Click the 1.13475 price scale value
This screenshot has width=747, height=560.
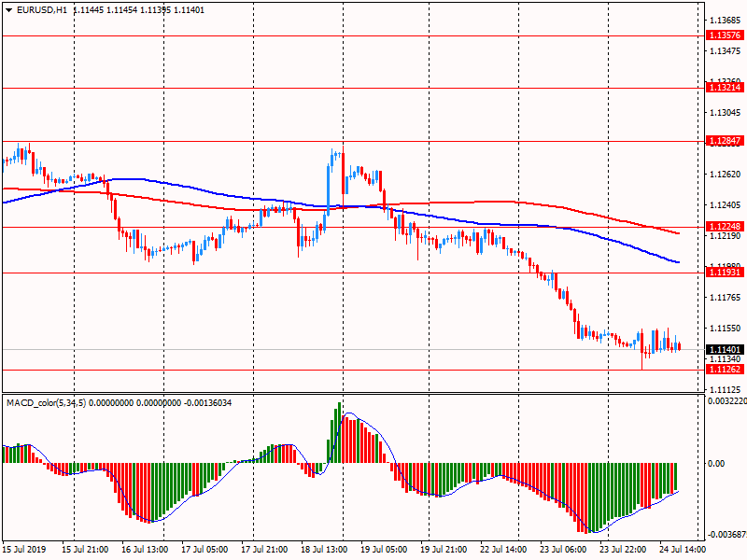[726, 51]
